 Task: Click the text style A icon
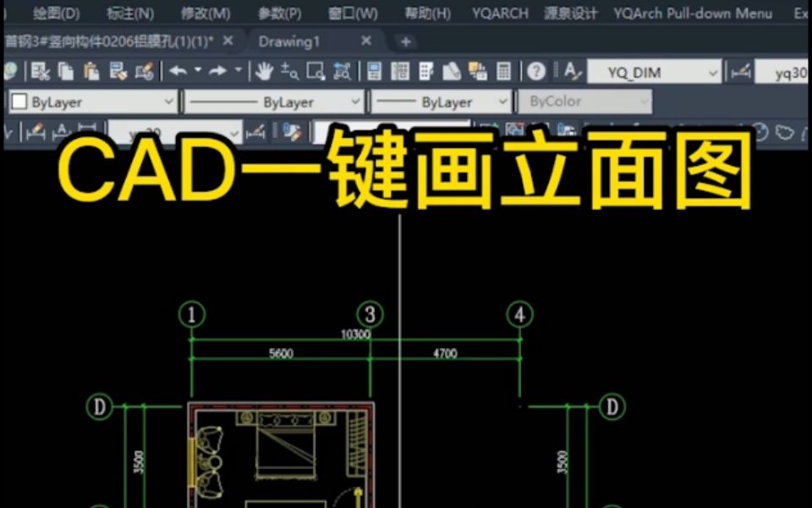[572, 72]
